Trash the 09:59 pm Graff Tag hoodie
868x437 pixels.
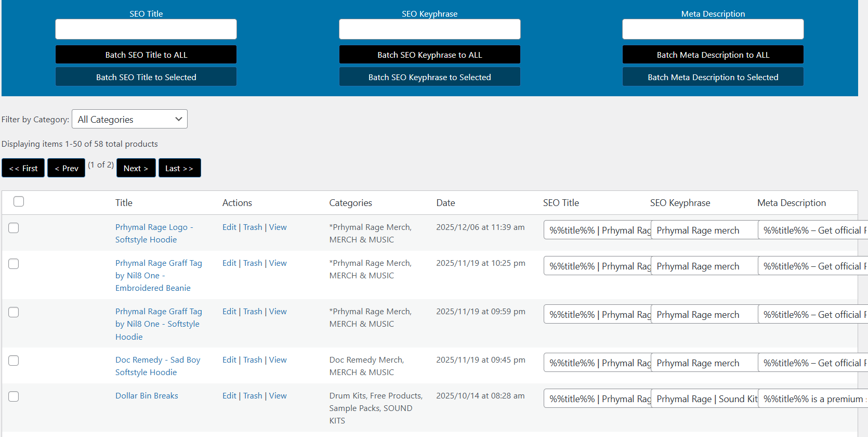pos(253,312)
